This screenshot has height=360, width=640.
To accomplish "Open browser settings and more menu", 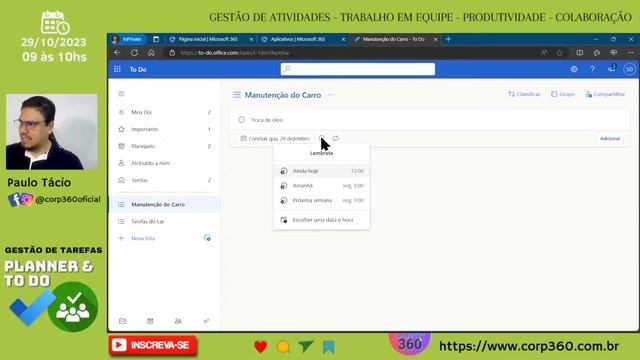I will click(x=631, y=53).
